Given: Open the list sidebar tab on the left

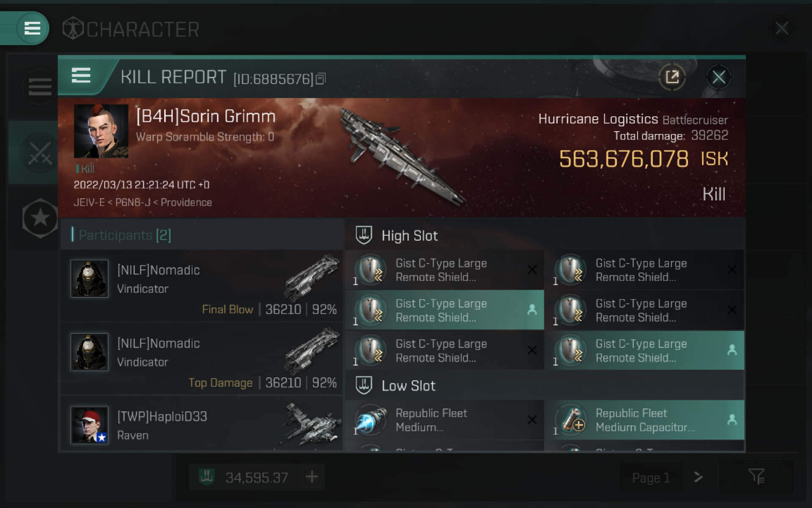Looking at the screenshot, I should (40, 87).
